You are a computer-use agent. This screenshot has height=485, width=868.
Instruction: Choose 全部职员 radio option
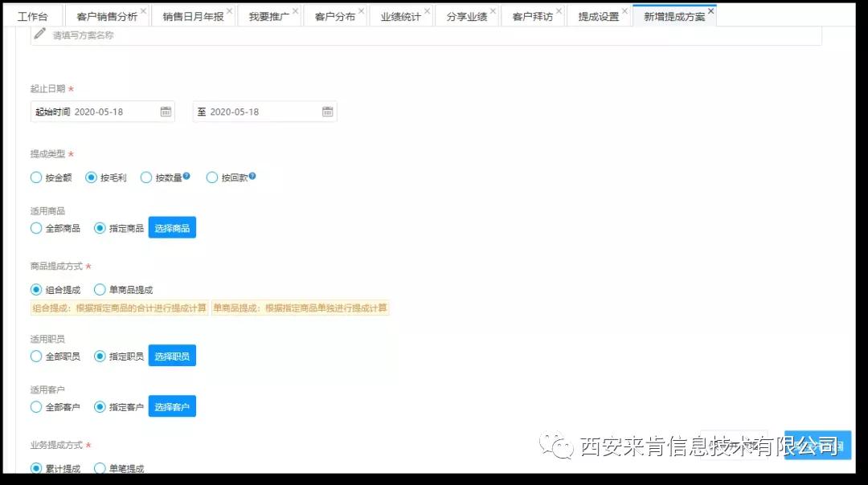[x=36, y=357]
